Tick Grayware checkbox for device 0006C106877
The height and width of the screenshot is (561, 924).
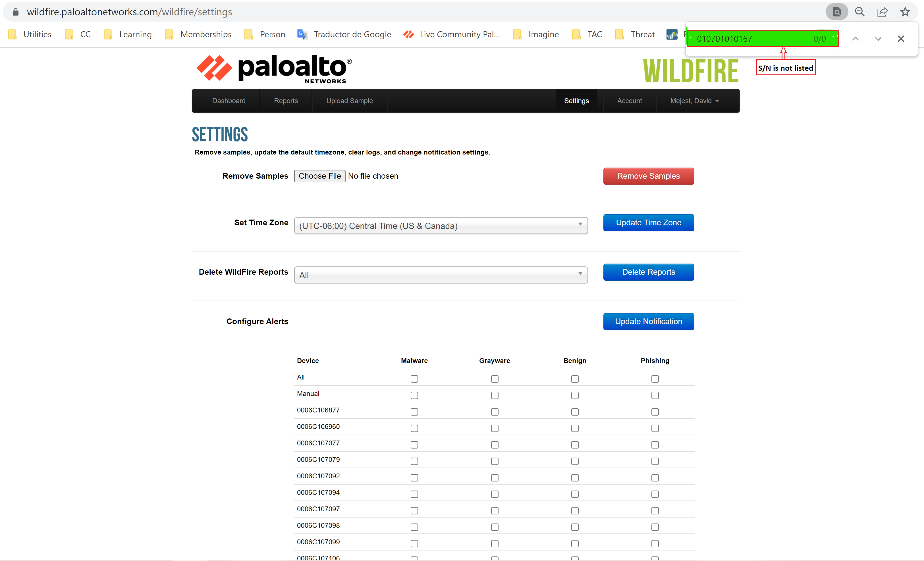point(495,412)
